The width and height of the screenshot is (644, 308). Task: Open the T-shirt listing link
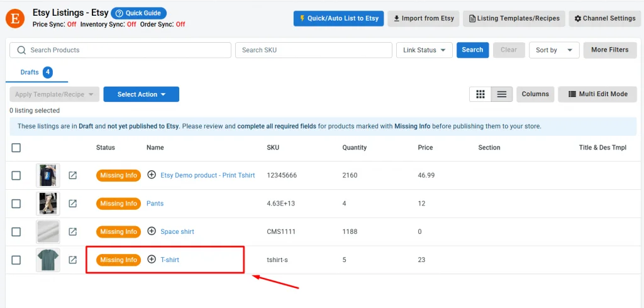[x=170, y=260]
